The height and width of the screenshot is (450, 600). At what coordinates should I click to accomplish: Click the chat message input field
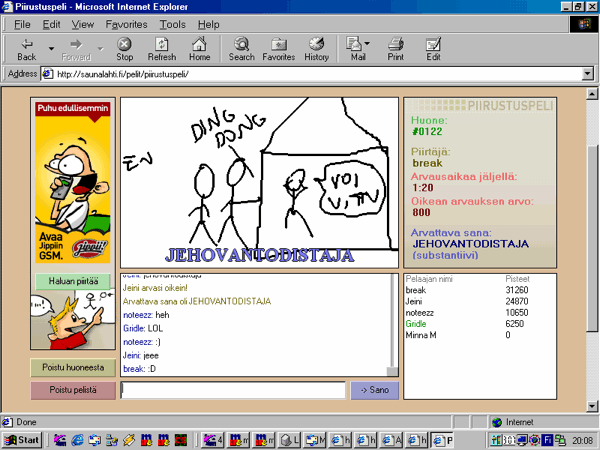(x=232, y=390)
